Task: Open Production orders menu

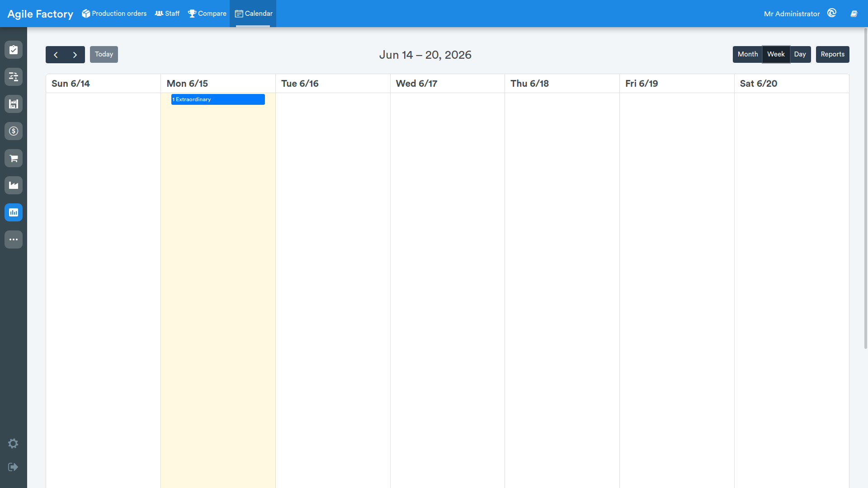Action: coord(114,14)
